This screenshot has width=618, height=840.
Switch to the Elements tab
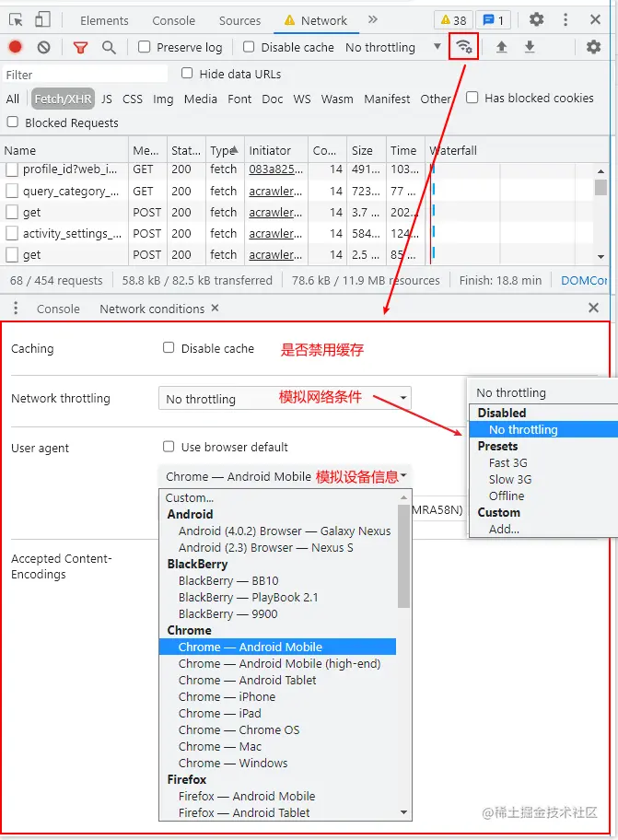104,20
